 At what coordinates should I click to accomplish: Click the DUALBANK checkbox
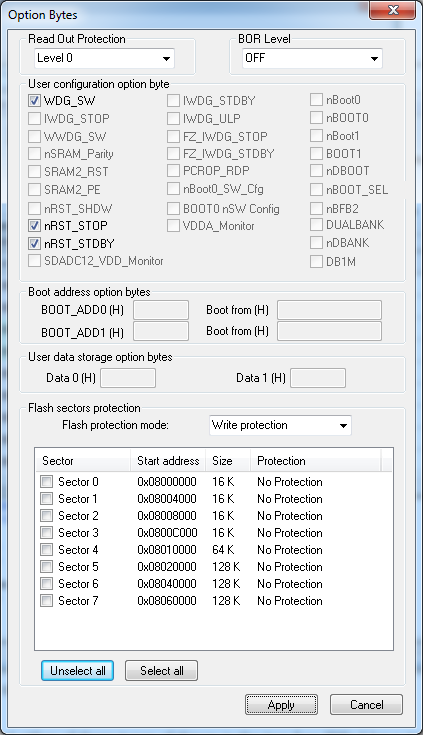[x=317, y=225]
